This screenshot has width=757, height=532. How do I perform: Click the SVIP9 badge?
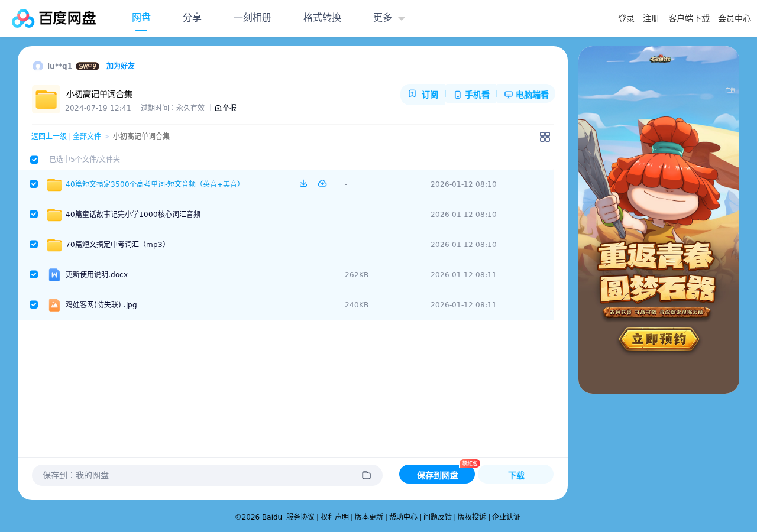coord(88,66)
